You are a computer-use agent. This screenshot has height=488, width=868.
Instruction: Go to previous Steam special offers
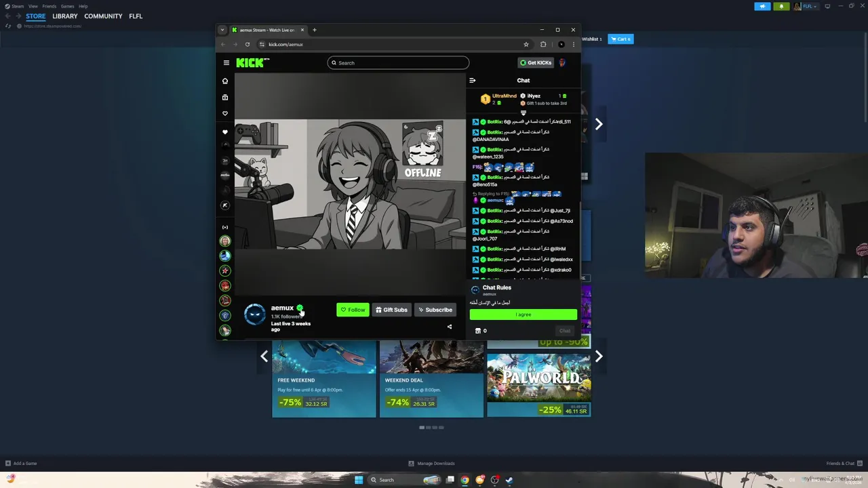point(264,357)
